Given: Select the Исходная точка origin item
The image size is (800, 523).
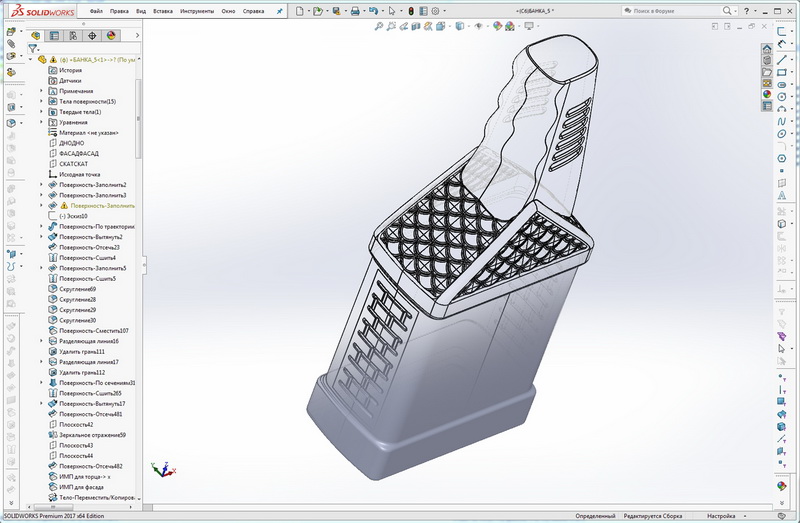Looking at the screenshot, I should coord(74,174).
